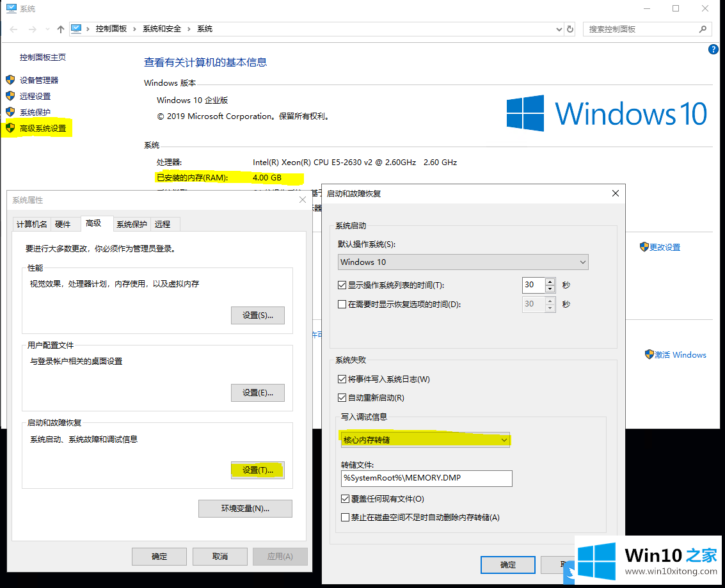Switch to 系统保护 tab
This screenshot has width=725, height=588.
131,224
